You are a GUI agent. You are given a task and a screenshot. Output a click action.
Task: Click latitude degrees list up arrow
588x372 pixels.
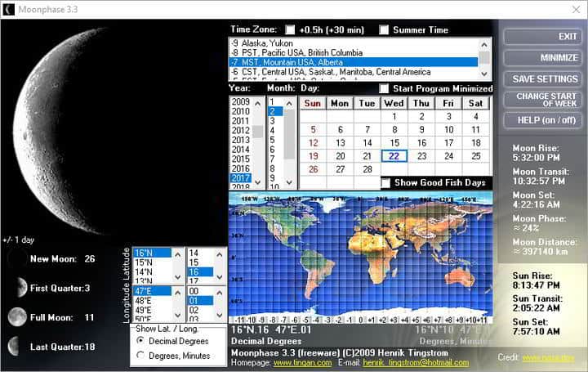coord(178,254)
